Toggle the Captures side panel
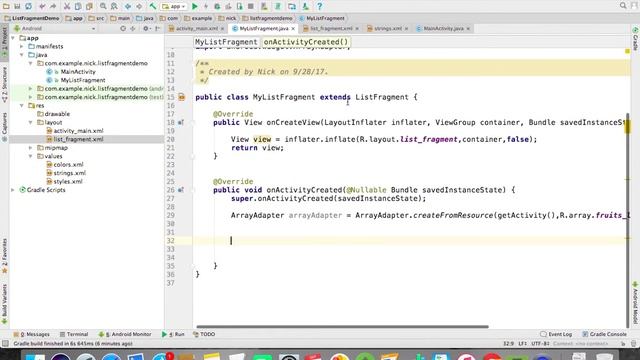 [4, 127]
